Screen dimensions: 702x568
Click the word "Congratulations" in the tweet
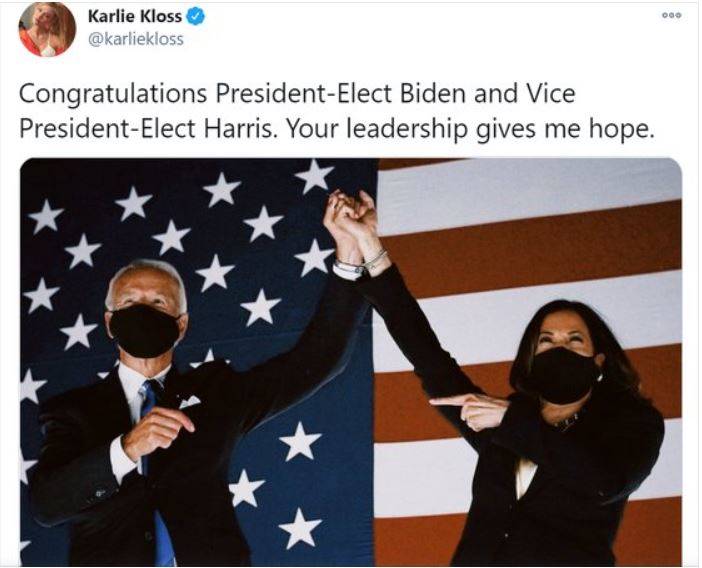113,95
